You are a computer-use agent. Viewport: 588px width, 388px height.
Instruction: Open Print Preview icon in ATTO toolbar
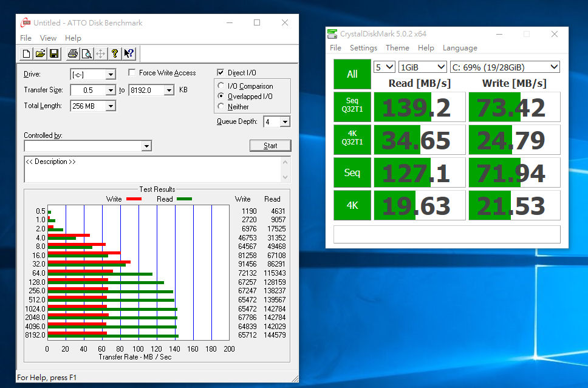87,54
